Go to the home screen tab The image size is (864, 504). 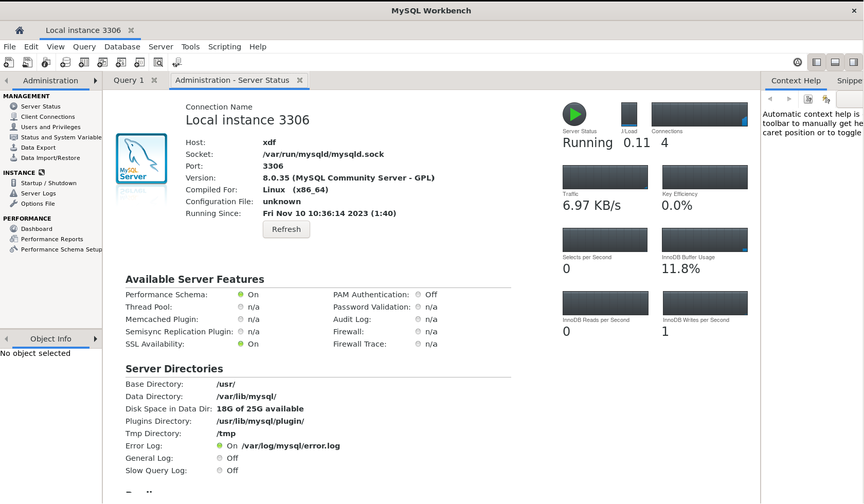click(20, 30)
